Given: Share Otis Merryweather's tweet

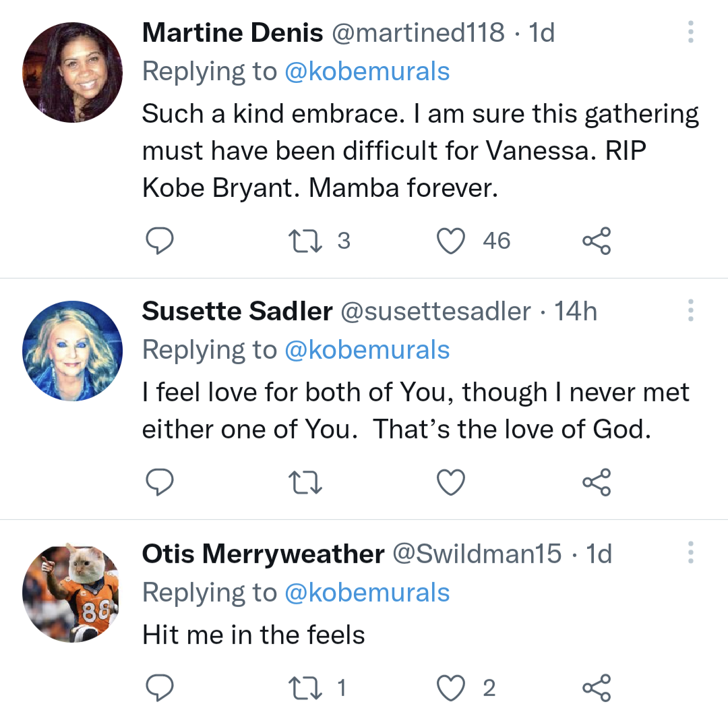Looking at the screenshot, I should (597, 687).
